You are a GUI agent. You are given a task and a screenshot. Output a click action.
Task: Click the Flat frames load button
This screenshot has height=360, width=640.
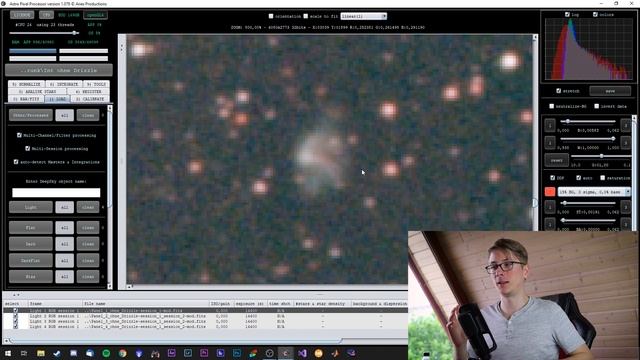pyautogui.click(x=31, y=227)
